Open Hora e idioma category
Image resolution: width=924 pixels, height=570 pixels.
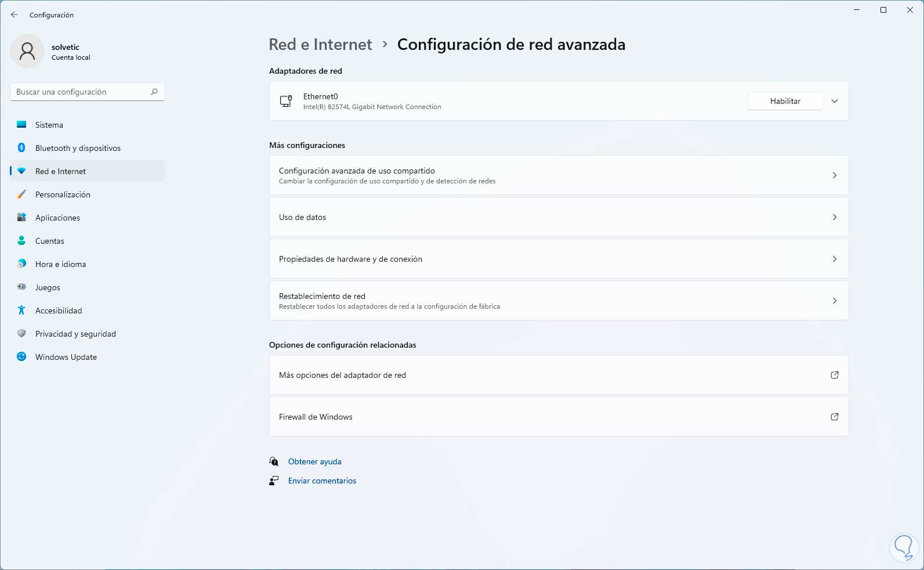pyautogui.click(x=60, y=264)
